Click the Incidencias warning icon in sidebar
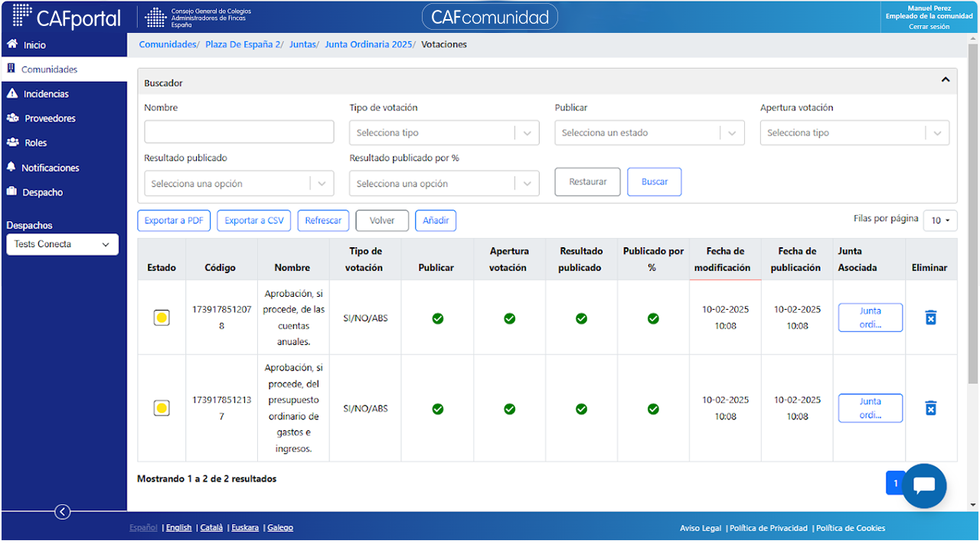Screen dimensions: 980x554 pos(11,93)
